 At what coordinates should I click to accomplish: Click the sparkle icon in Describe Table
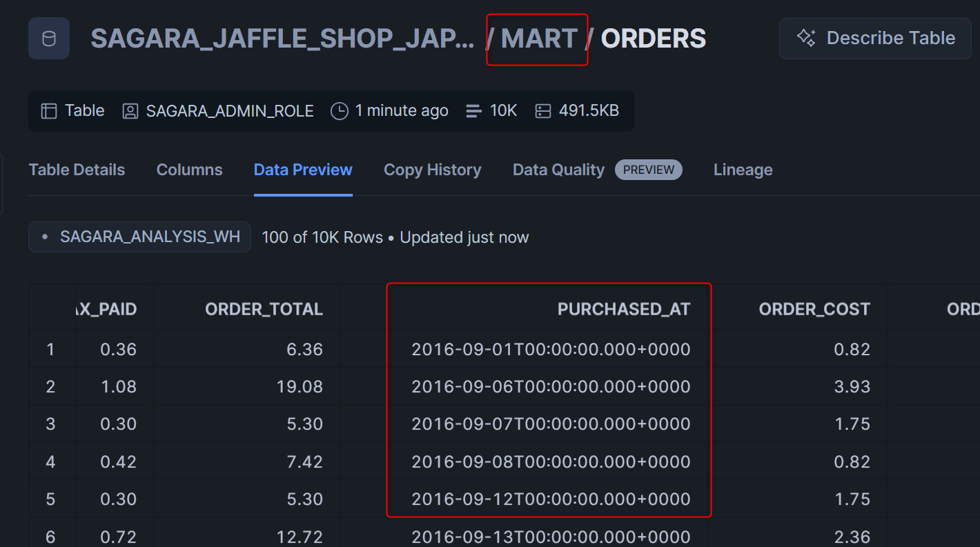(x=806, y=38)
